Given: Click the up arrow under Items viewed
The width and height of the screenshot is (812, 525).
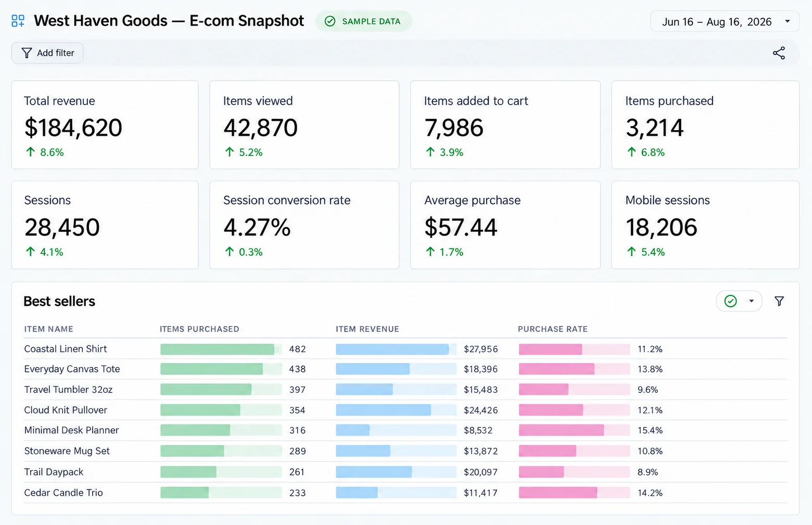Looking at the screenshot, I should tap(230, 152).
